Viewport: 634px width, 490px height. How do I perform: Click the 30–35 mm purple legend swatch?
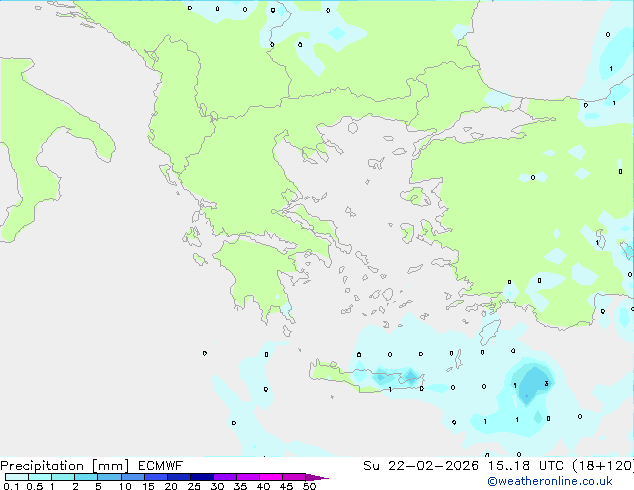click(225, 477)
